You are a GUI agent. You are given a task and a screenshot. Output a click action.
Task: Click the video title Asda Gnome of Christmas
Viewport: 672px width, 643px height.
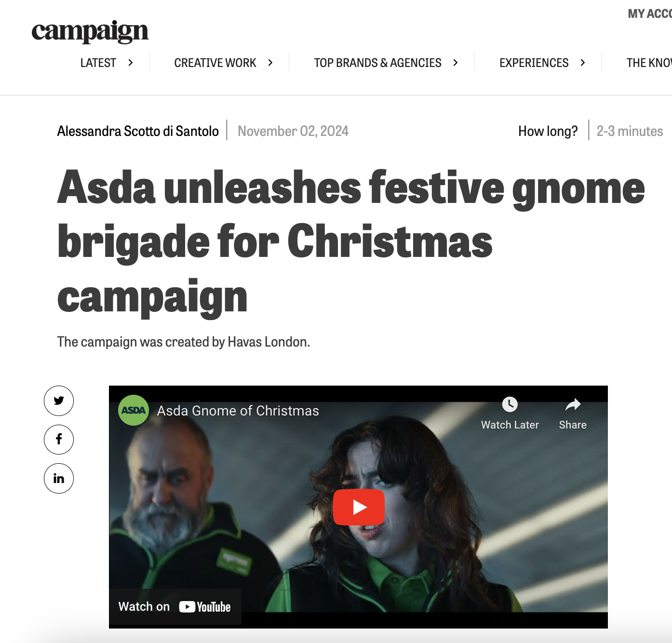click(238, 411)
